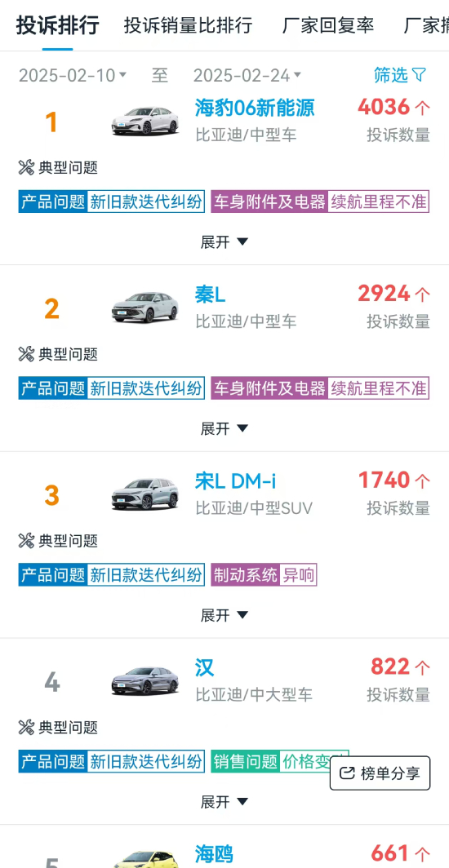Image resolution: width=449 pixels, height=868 pixels.
Task: Tap 新旧款迭代纠纷 tag under 海豹06
Action: click(145, 202)
